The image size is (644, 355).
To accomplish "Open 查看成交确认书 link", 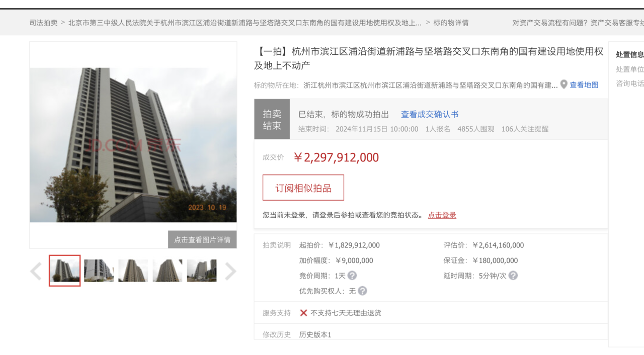I will 430,114.
